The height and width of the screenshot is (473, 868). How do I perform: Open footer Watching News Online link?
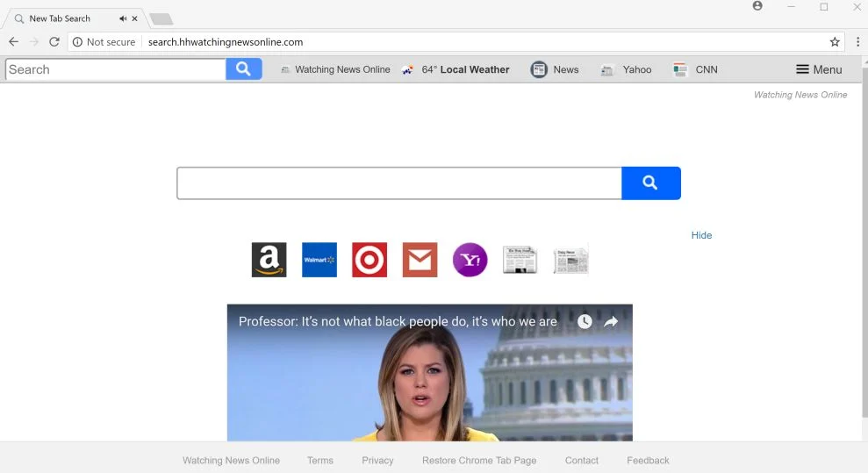[x=231, y=461]
